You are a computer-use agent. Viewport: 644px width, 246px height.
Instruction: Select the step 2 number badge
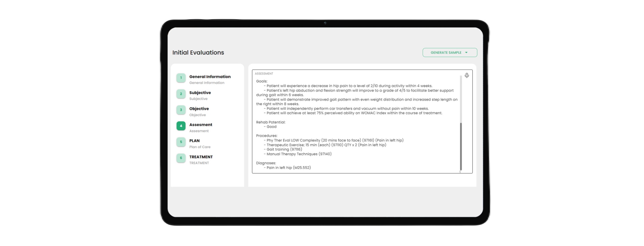(181, 94)
